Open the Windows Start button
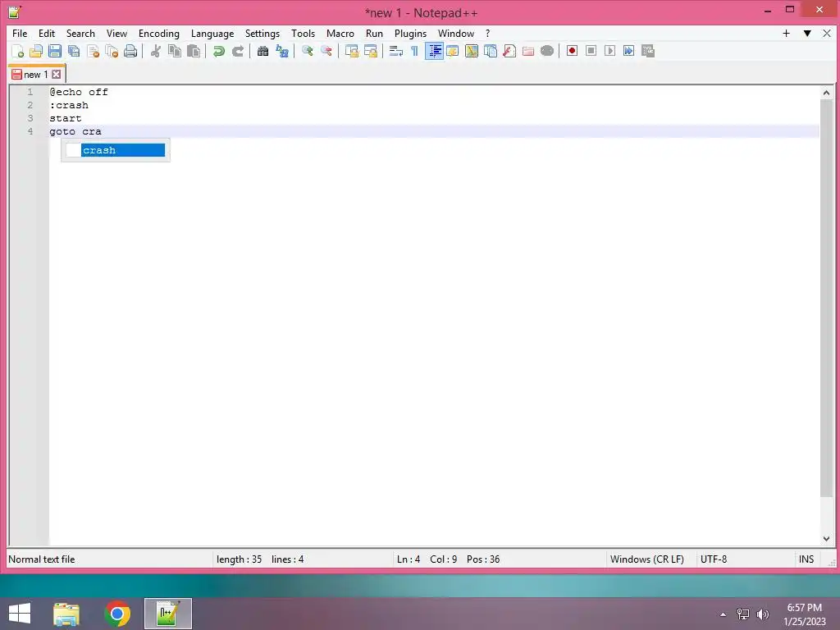Image resolution: width=840 pixels, height=630 pixels. 20,614
